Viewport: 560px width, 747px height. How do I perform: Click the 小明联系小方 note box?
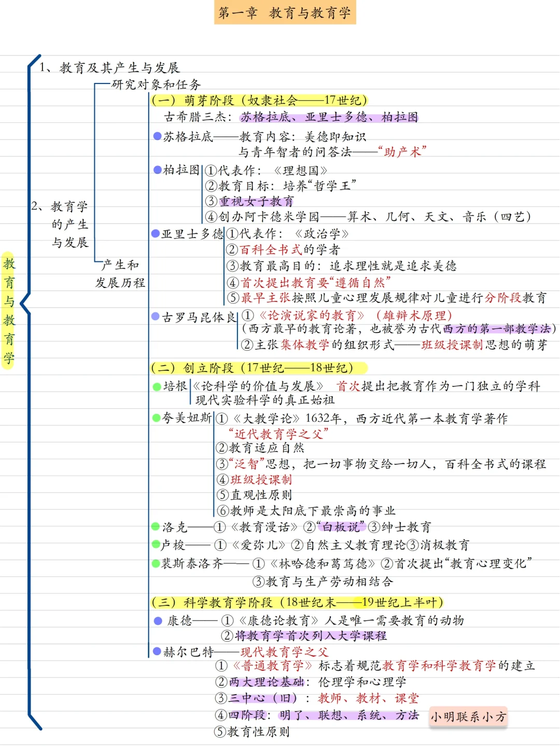point(468,715)
